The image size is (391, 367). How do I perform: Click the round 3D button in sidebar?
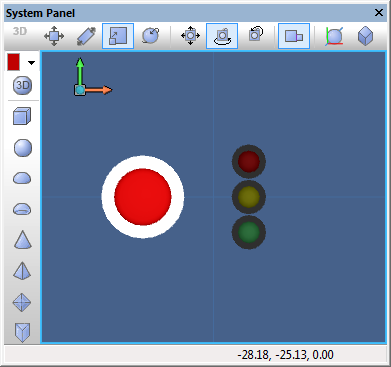pyautogui.click(x=23, y=85)
